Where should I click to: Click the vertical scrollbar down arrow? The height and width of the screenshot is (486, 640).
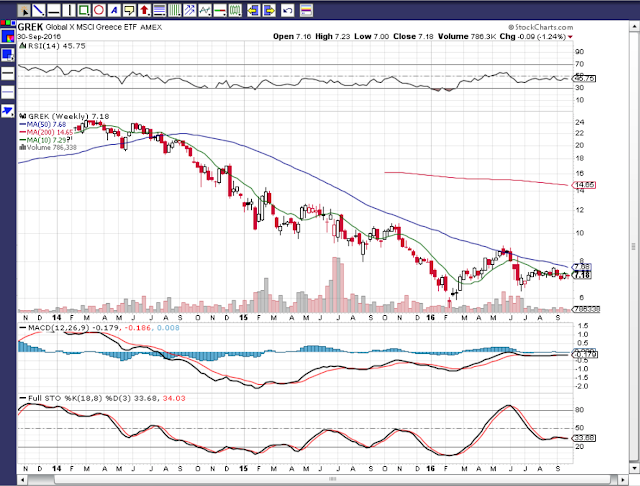pos(634,468)
